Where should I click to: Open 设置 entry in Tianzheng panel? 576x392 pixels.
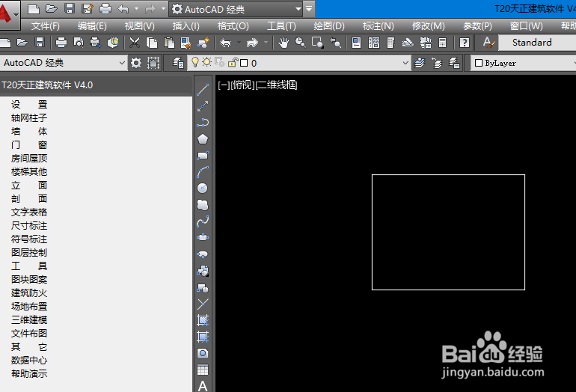tap(29, 104)
